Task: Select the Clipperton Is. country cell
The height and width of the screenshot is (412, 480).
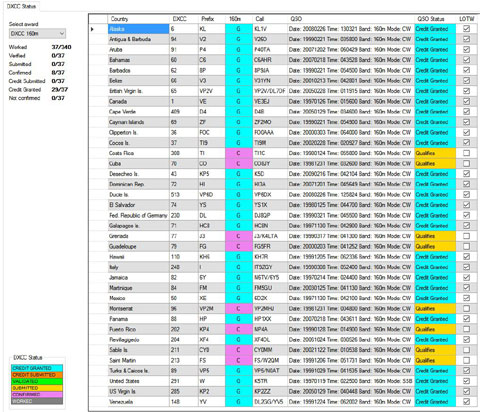Action: [139, 132]
